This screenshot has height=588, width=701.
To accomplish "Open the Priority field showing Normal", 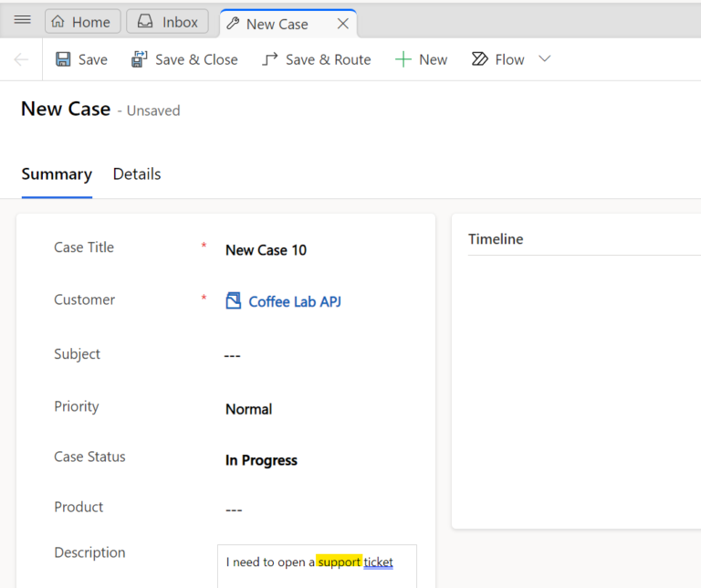I will click(248, 409).
